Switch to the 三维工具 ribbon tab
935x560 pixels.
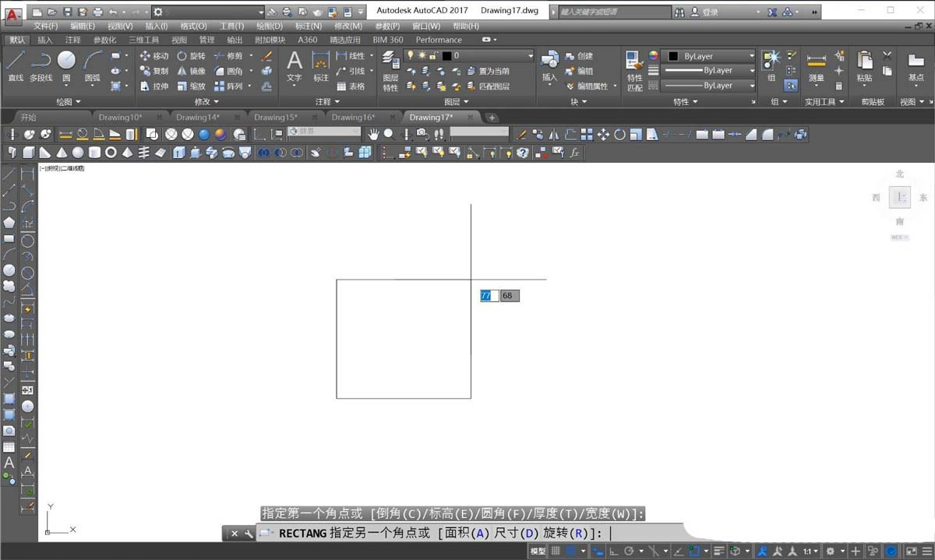pos(143,40)
